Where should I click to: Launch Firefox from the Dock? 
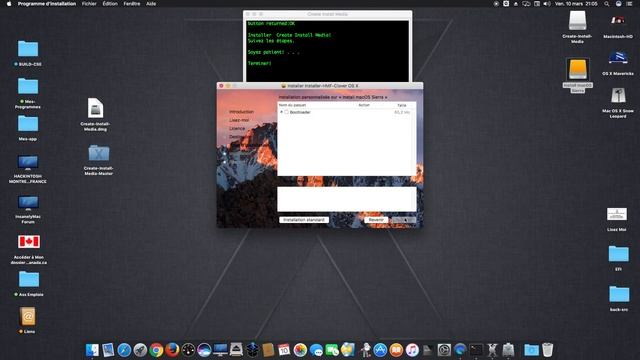pos(172,350)
